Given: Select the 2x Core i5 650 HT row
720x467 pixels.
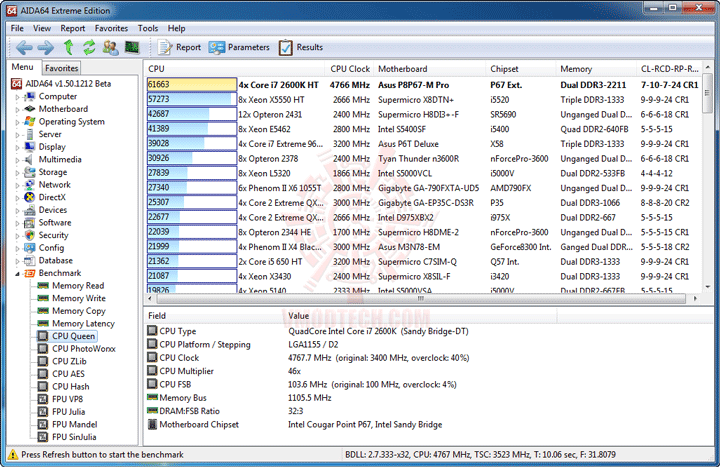Looking at the screenshot, I should (x=422, y=262).
